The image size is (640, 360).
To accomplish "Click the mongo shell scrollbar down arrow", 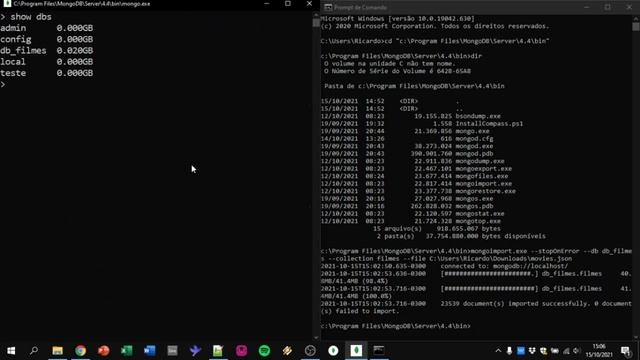I will point(316,338).
